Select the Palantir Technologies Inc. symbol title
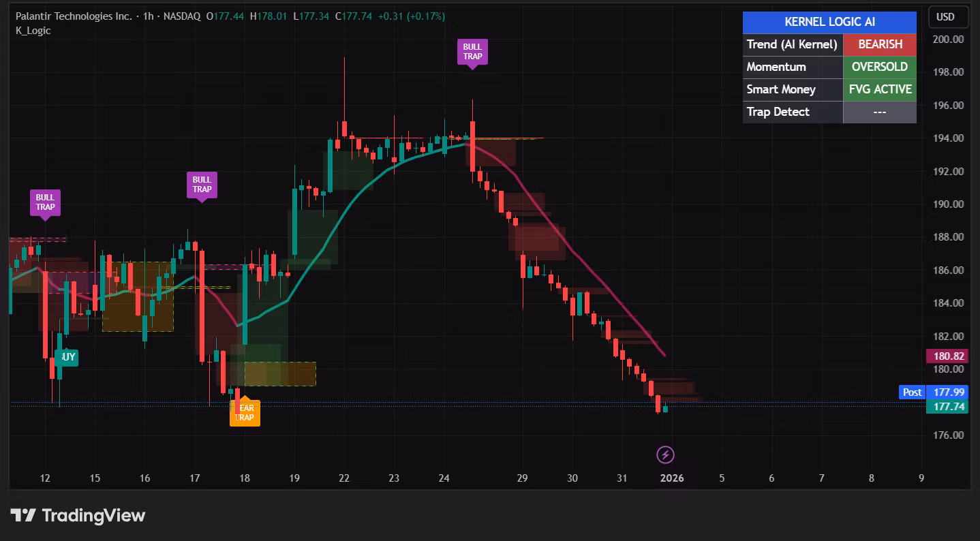 click(x=74, y=16)
